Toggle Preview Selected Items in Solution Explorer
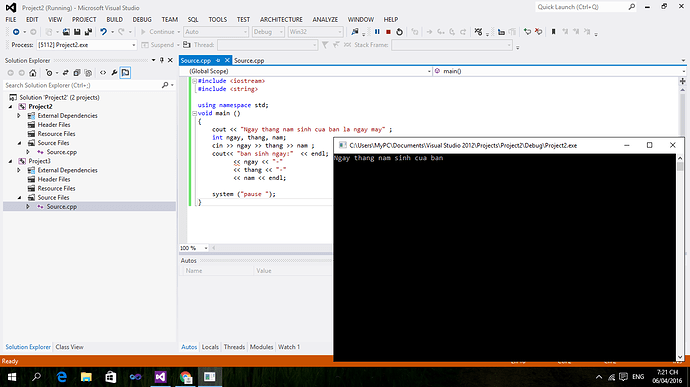The height and width of the screenshot is (387, 690). click(125, 73)
